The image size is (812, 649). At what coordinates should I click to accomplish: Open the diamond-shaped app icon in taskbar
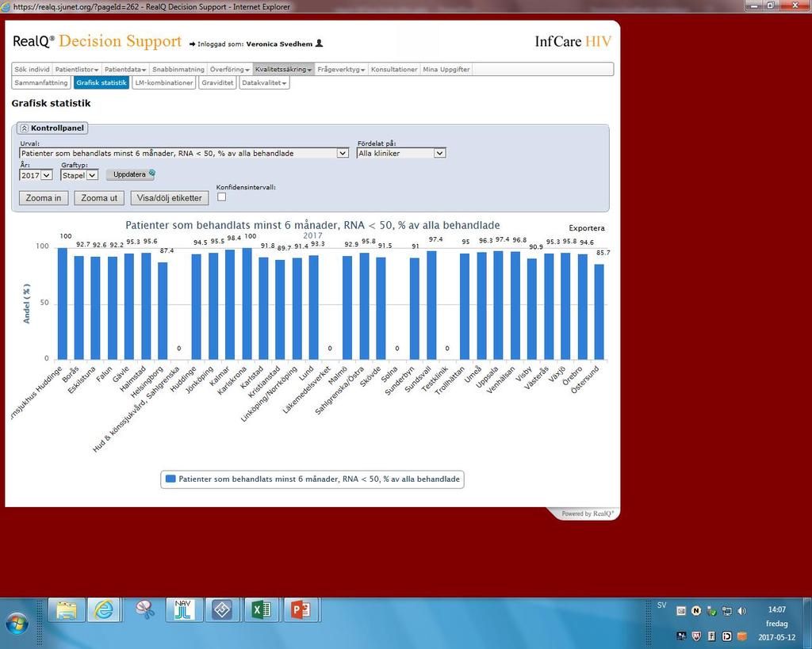click(222, 610)
